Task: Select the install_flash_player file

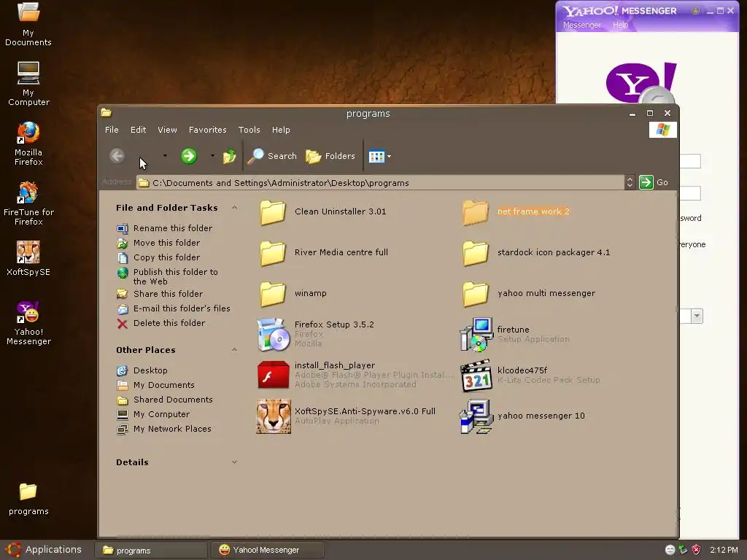Action: click(x=355, y=375)
